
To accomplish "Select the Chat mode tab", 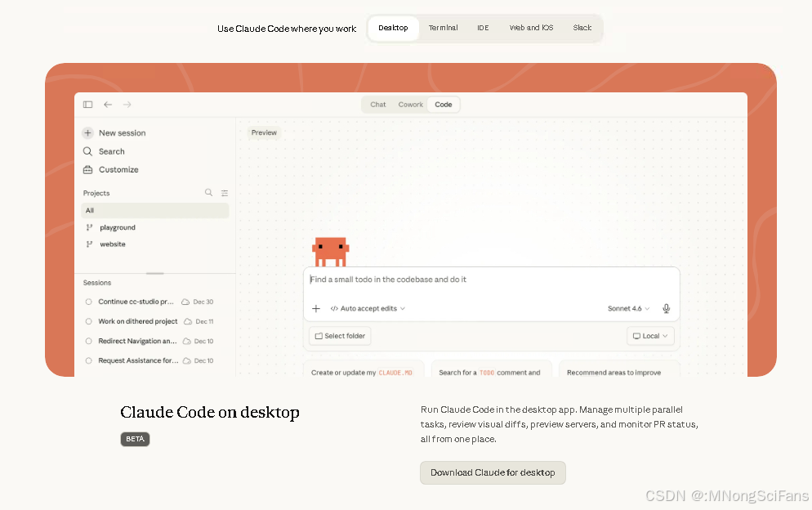I will tap(378, 105).
